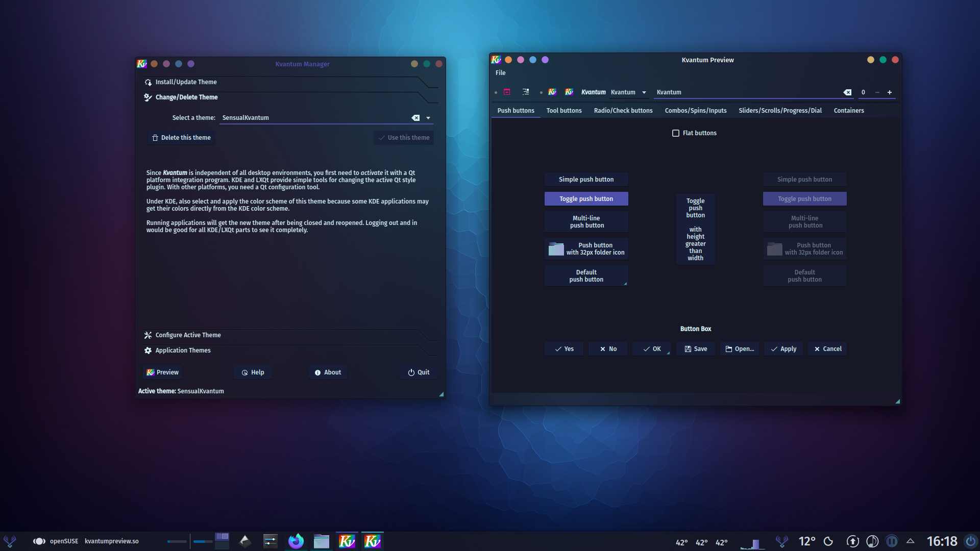This screenshot has width=980, height=551.
Task: Click the first Kvantum logo toolbar icon
Action: point(552,92)
